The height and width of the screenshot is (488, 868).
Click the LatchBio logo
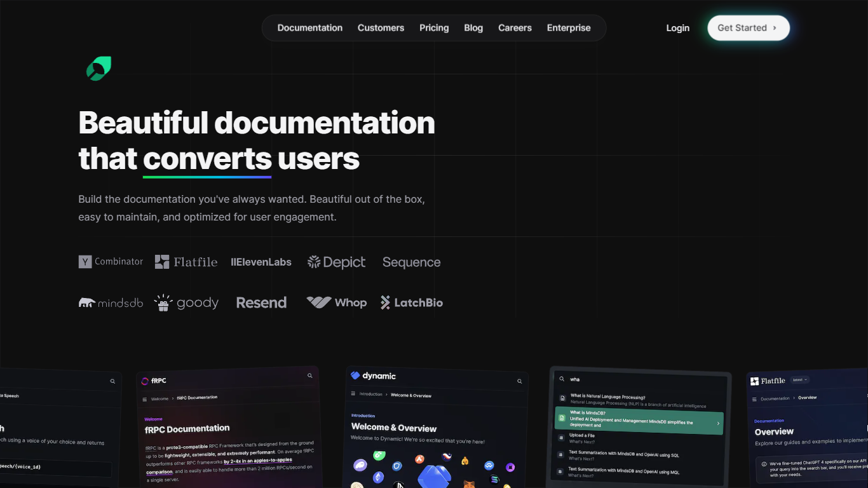click(x=412, y=302)
